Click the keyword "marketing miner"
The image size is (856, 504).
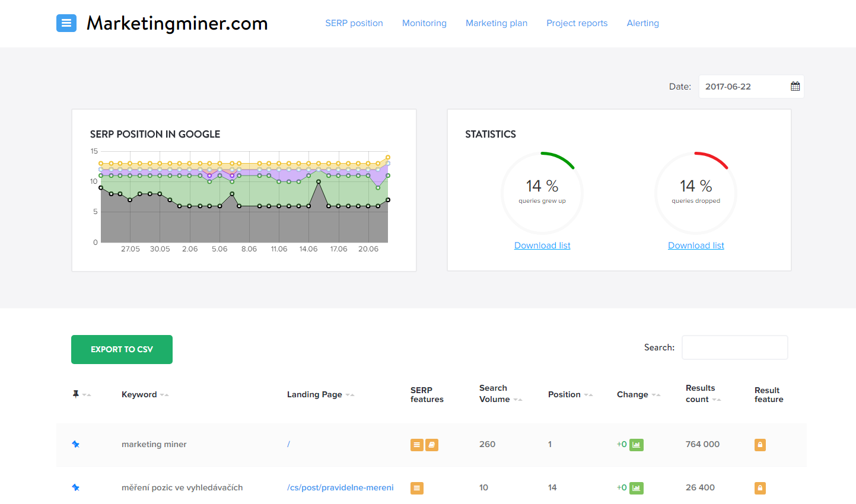[x=154, y=444]
